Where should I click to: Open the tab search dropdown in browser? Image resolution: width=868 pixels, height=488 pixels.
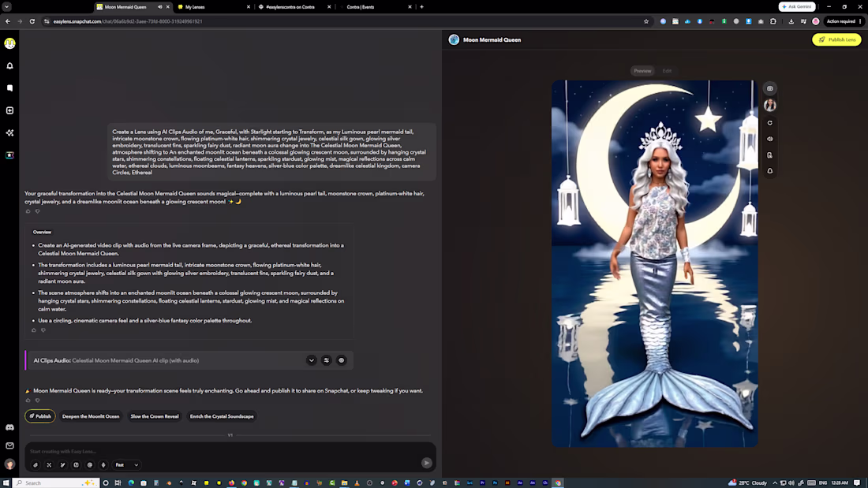pos(6,6)
